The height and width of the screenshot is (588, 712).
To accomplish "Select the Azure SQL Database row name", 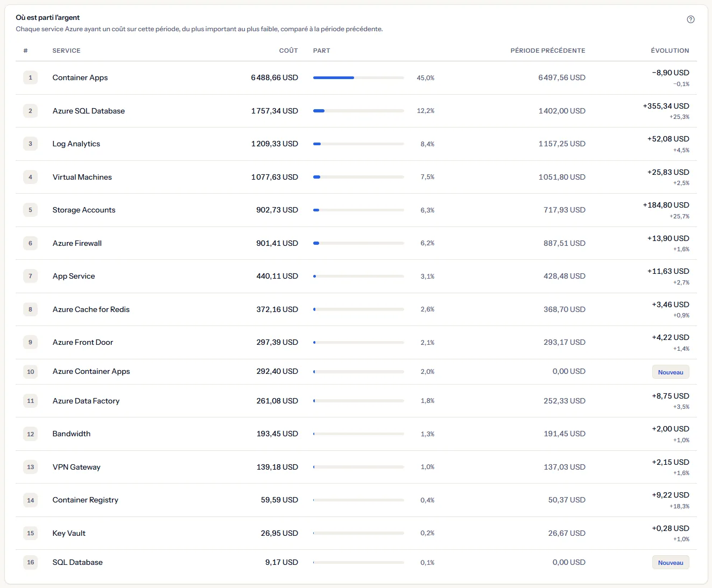I will (x=89, y=111).
